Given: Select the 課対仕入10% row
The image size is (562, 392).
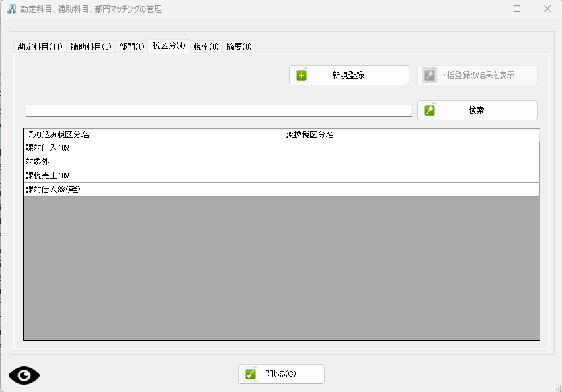Looking at the screenshot, I should pyautogui.click(x=282, y=148).
